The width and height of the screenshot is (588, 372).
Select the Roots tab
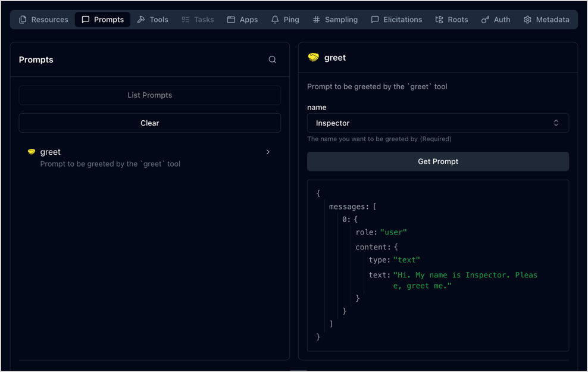tap(452, 20)
